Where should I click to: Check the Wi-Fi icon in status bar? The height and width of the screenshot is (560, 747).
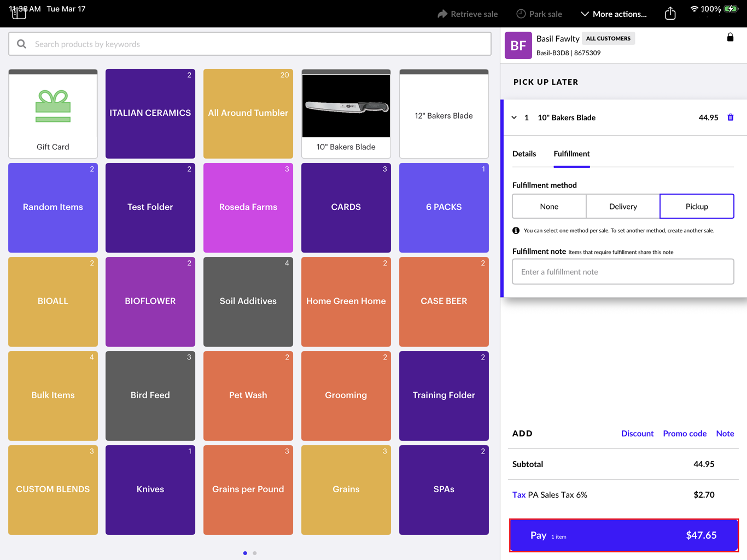tap(694, 9)
